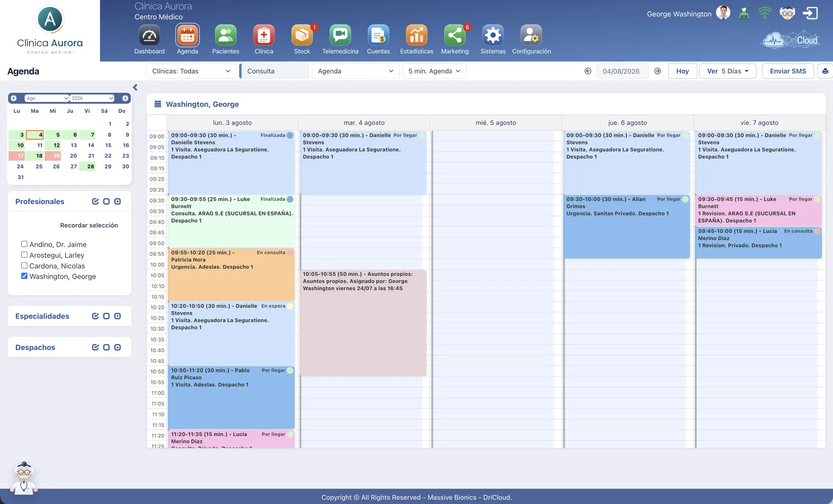833x504 pixels.
Task: Click the date field 04/08/2026
Action: (x=621, y=71)
